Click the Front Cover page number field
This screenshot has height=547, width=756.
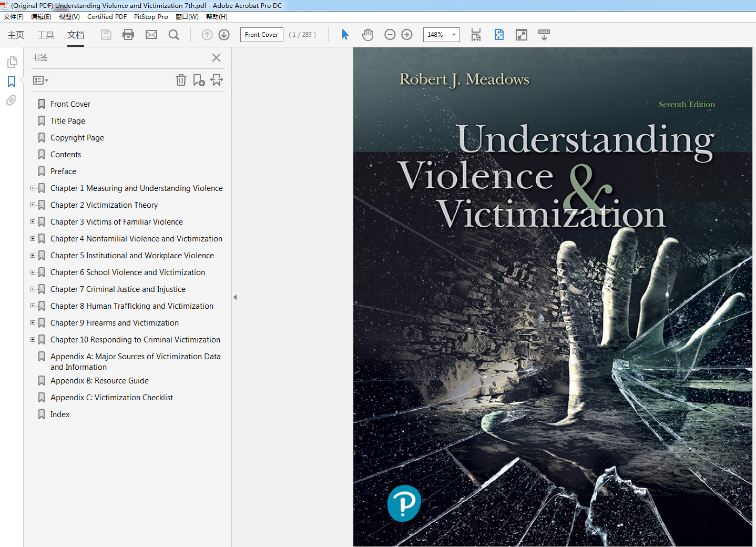[262, 35]
